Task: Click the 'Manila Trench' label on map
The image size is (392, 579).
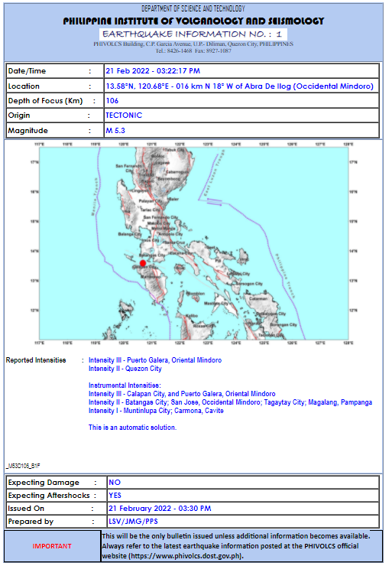Action: [x=95, y=197]
